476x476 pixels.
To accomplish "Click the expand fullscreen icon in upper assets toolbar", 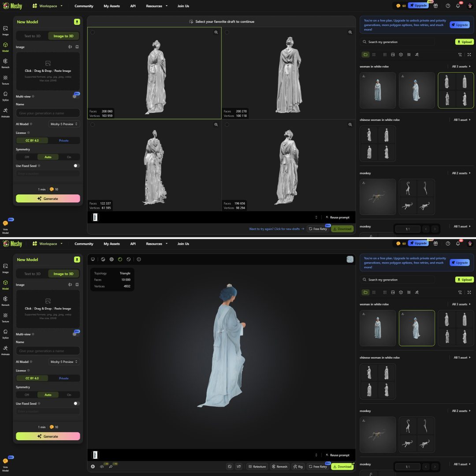I will [469, 55].
